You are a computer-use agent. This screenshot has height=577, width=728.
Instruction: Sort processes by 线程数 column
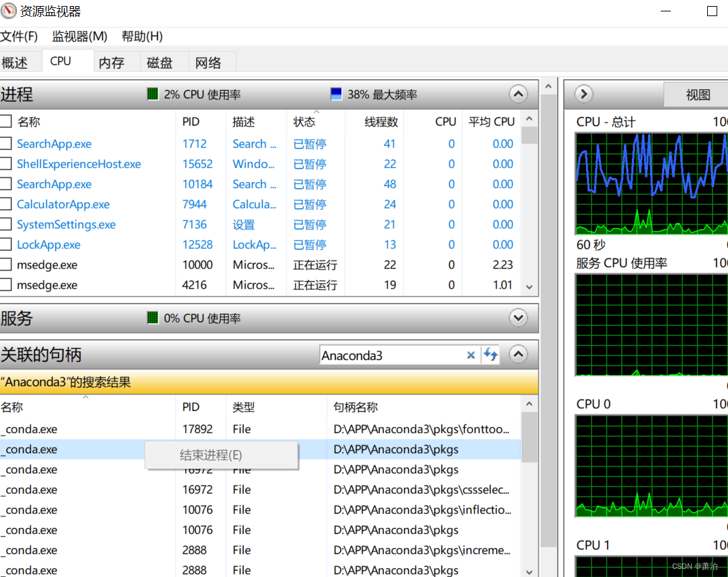pyautogui.click(x=374, y=122)
